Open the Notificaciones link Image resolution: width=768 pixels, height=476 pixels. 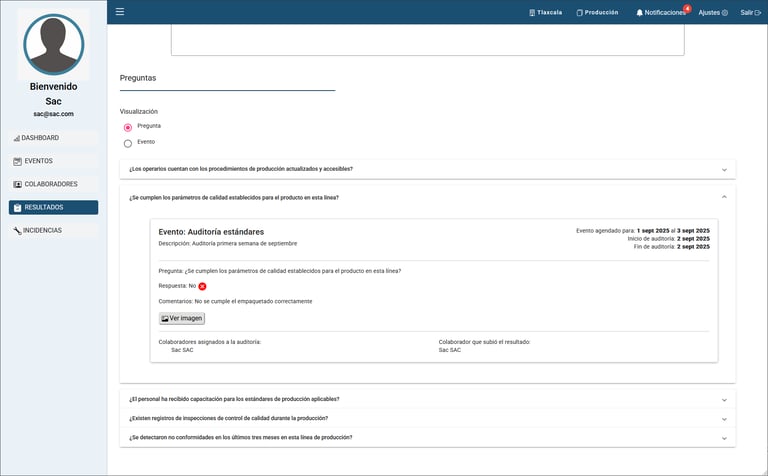click(661, 13)
